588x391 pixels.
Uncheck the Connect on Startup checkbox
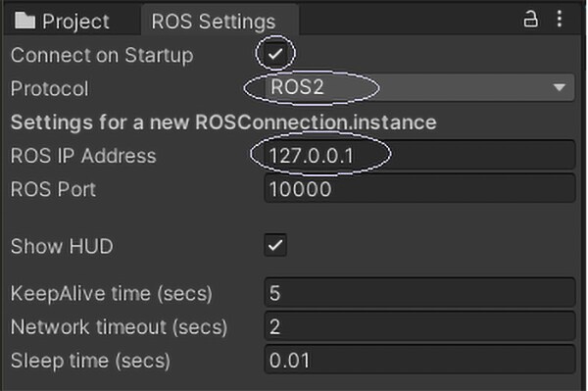click(x=275, y=54)
